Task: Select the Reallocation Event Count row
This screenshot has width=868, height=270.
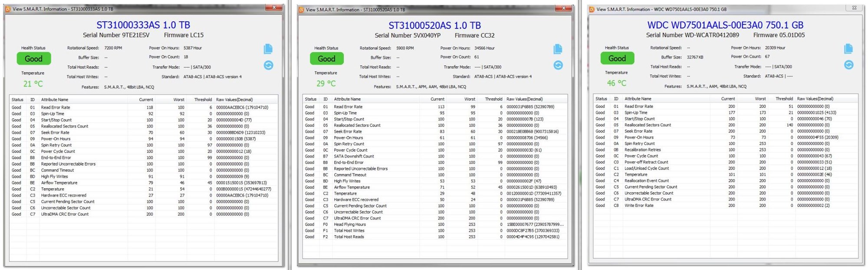Action: [726, 181]
